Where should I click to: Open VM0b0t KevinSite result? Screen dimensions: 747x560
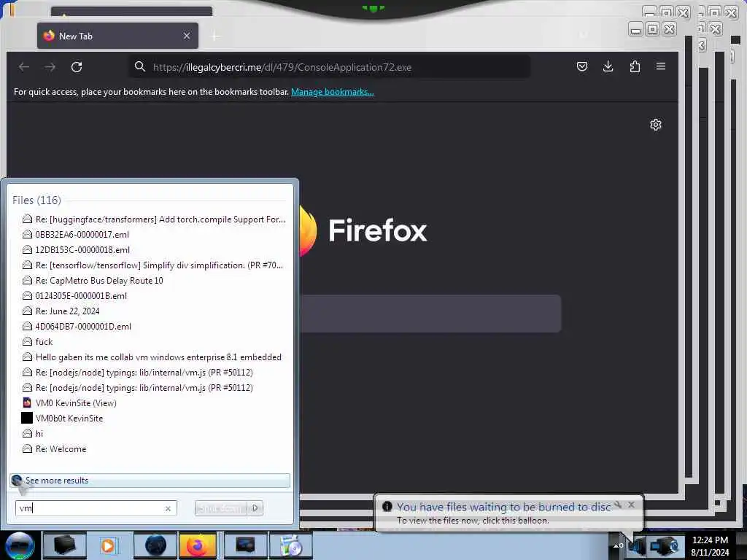tap(63, 418)
